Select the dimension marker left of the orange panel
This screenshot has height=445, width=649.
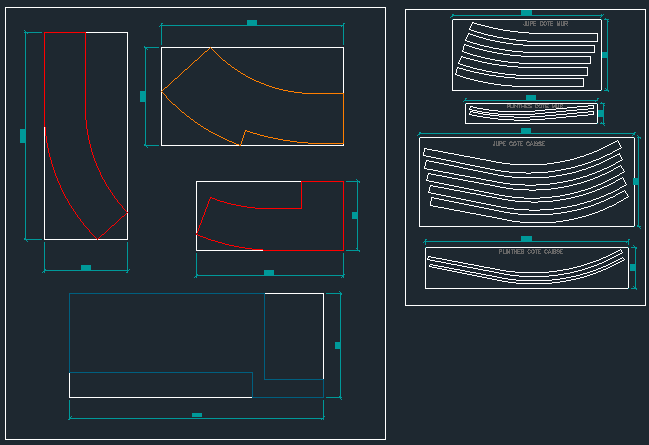[143, 96]
